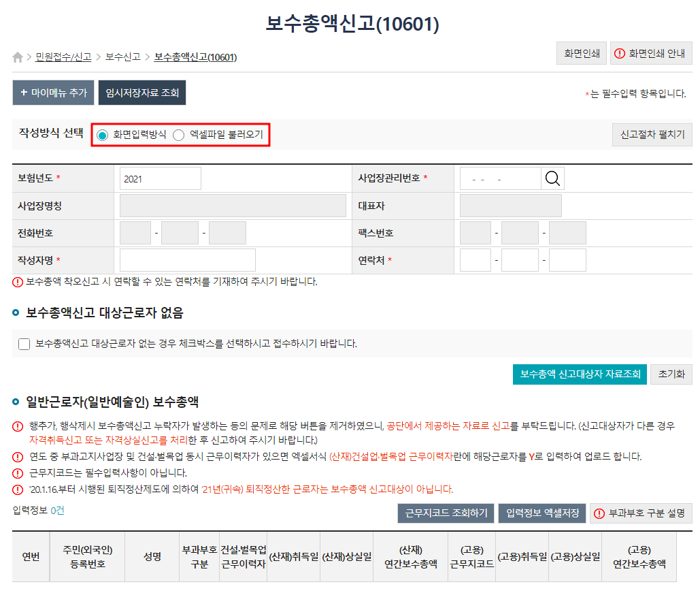The image size is (700, 593).
Task: Click the plus icon on 마이메뉴 추가
Action: (x=23, y=93)
